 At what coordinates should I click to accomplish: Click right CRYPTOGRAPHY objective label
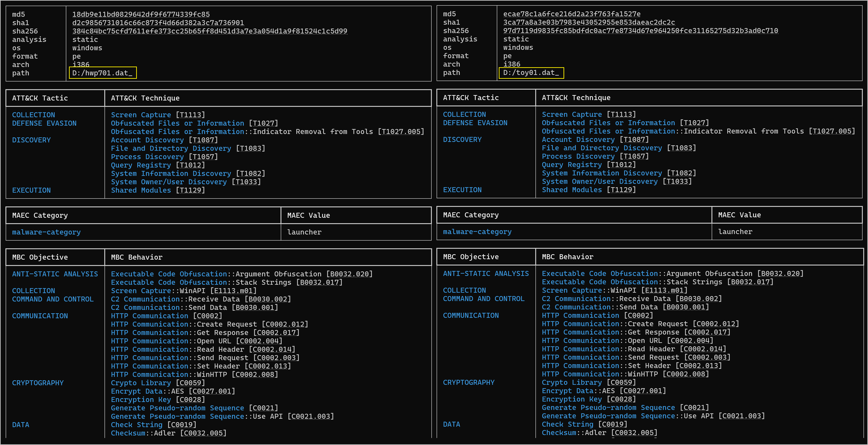469,382
